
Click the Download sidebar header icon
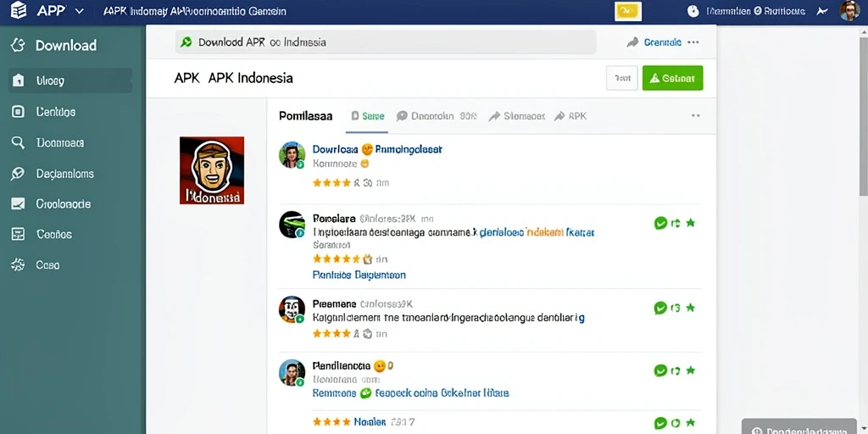(x=19, y=46)
